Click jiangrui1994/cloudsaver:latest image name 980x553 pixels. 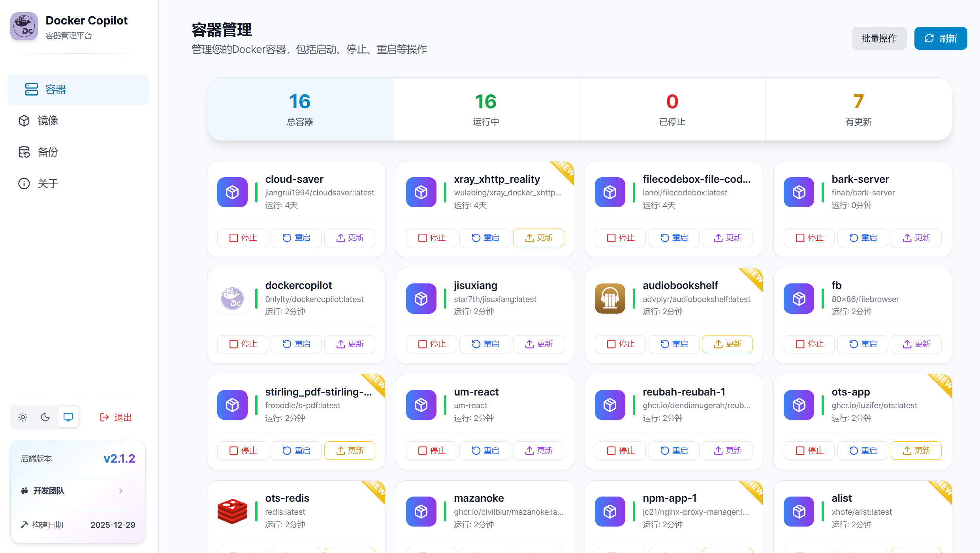point(320,193)
